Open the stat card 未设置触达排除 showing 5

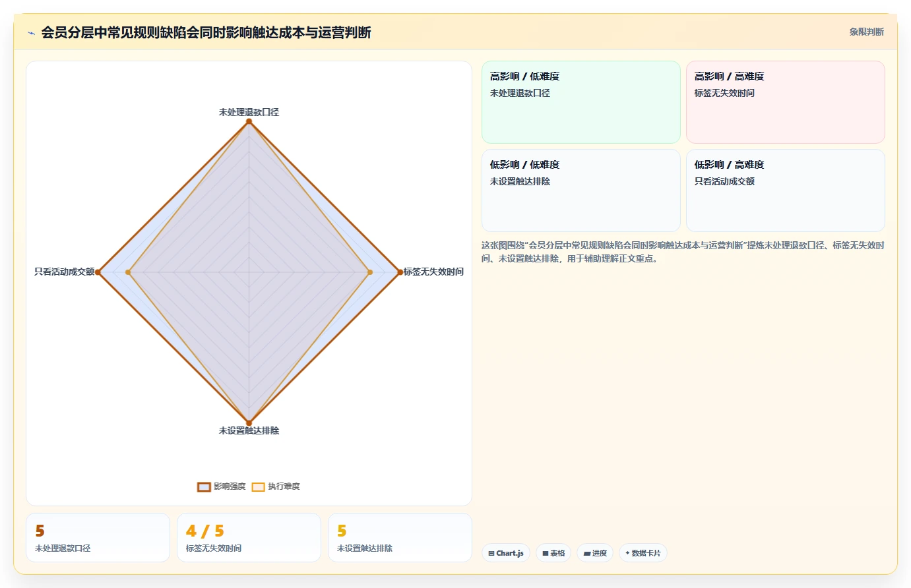[400, 538]
